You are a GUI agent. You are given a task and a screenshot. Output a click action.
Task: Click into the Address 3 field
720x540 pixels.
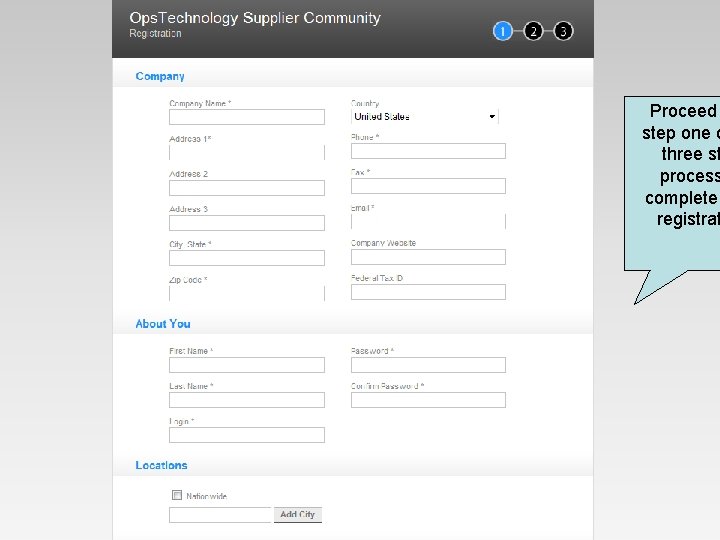tap(247, 223)
